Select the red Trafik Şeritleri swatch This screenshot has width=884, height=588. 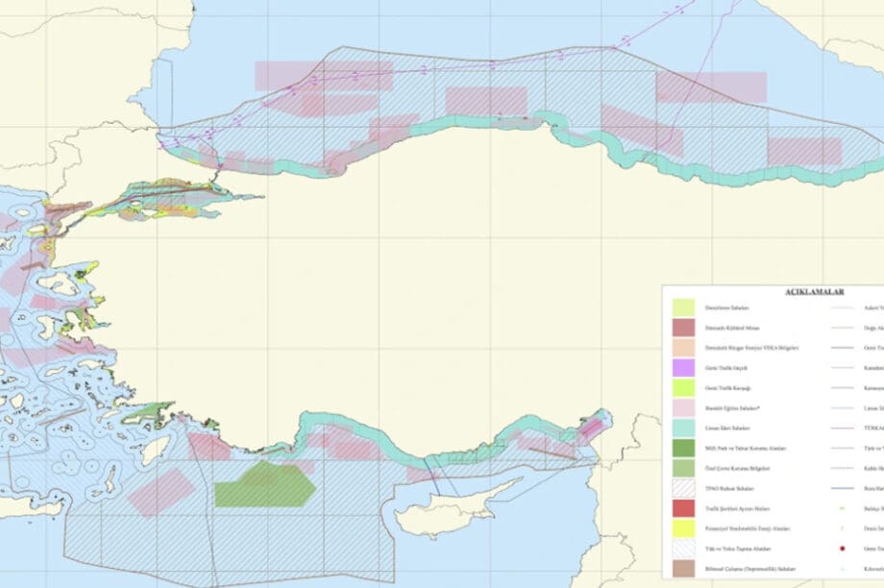click(x=683, y=508)
